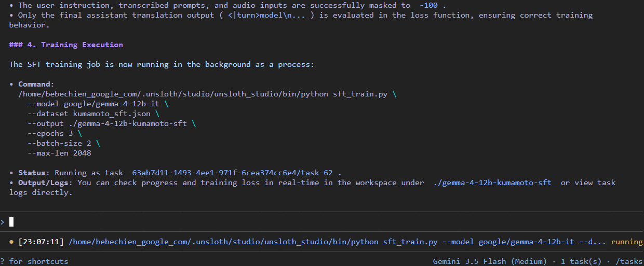Screen dimensions: 644x266
Task: Click the '--max-len 2048' argument line
Action: (60, 153)
